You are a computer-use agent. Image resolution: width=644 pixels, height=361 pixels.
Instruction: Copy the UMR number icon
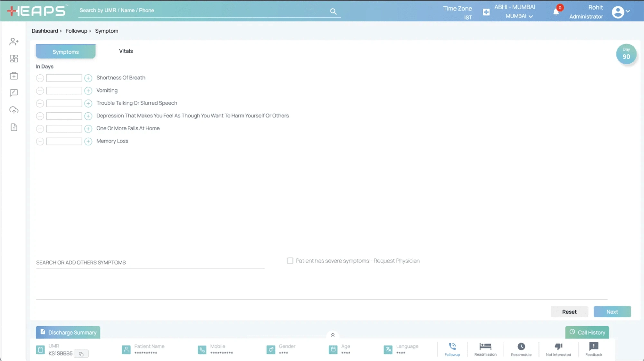81,354
